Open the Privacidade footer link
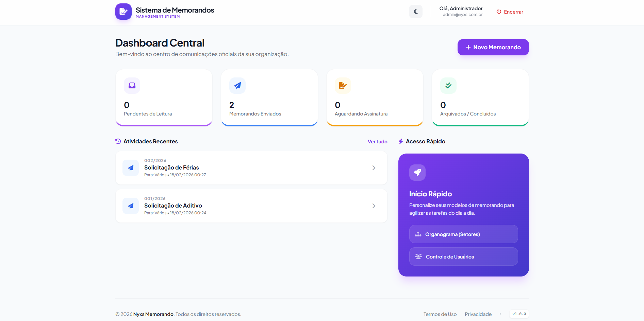Image resolution: width=644 pixels, height=321 pixels. pos(478,314)
